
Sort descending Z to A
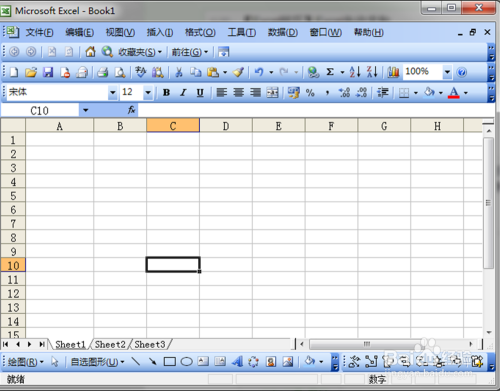(x=372, y=72)
